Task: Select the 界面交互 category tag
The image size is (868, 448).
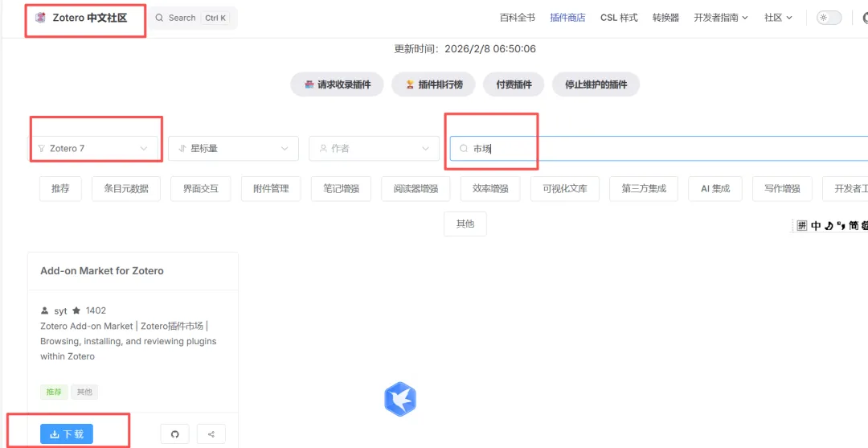Action: click(201, 189)
